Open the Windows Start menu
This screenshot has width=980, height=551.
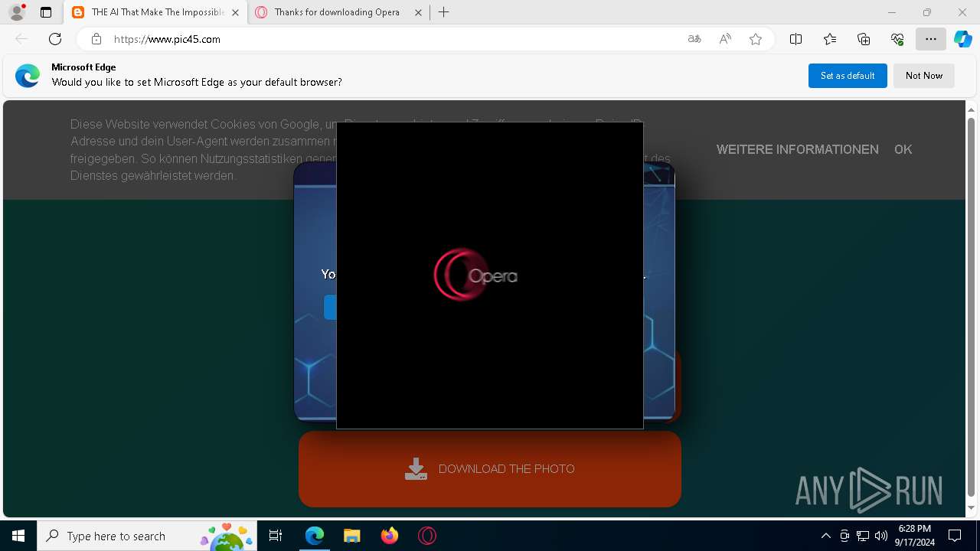(x=18, y=536)
